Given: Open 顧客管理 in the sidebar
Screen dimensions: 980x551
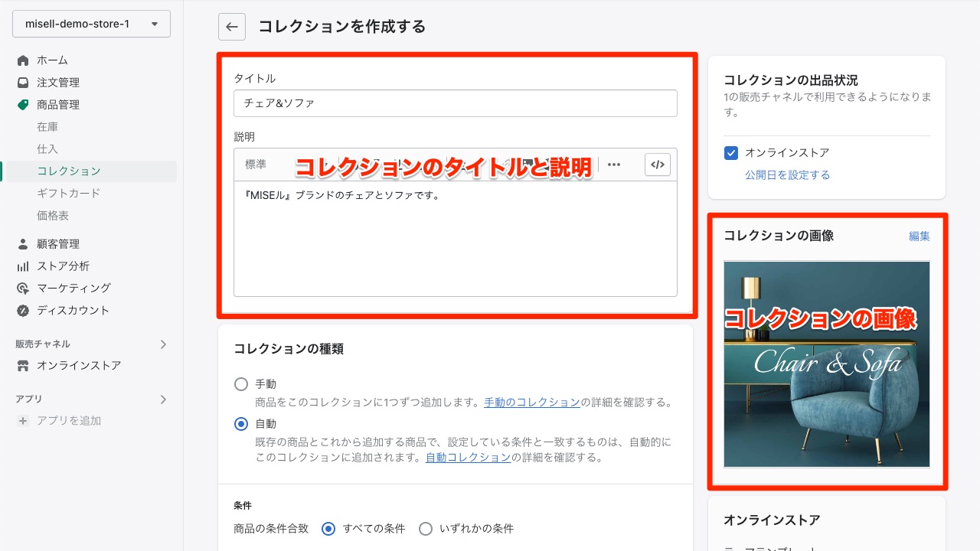Looking at the screenshot, I should (58, 243).
